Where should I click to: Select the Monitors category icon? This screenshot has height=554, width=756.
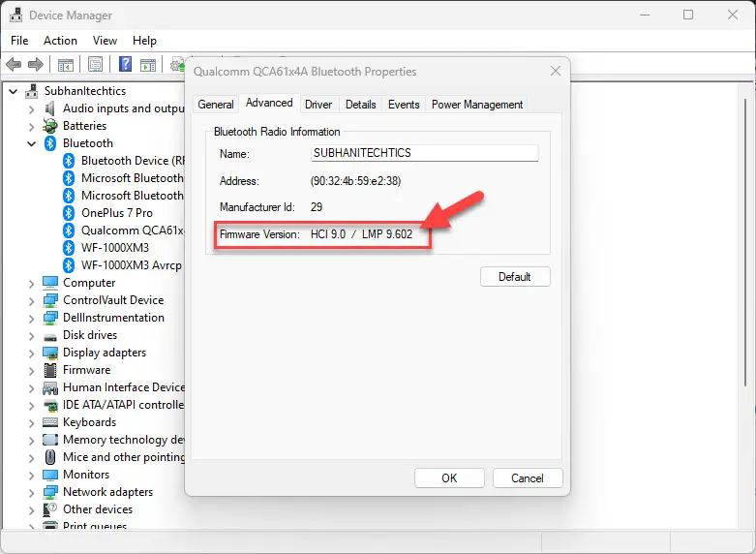pos(50,475)
